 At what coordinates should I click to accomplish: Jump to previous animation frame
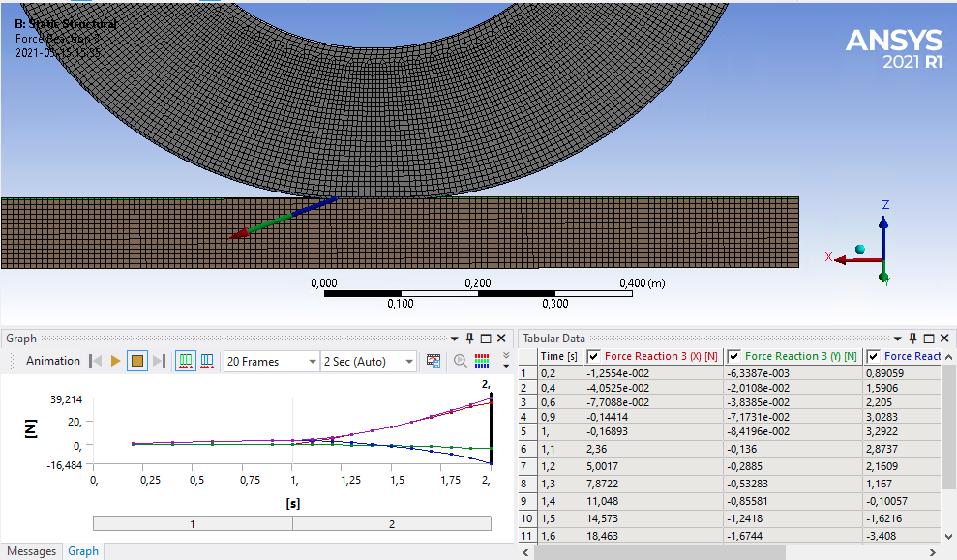[95, 361]
